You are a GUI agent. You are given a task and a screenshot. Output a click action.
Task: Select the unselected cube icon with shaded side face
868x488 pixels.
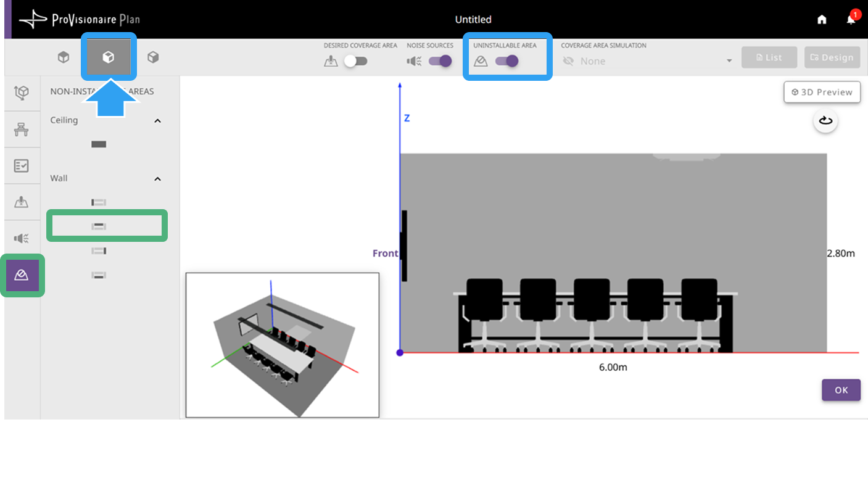[153, 57]
